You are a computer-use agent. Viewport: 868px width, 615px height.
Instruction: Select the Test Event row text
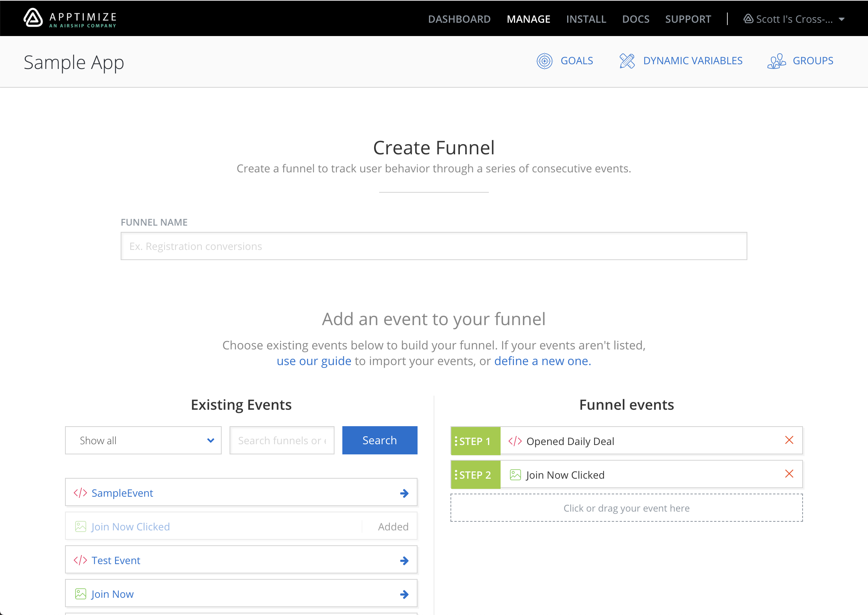tap(116, 561)
